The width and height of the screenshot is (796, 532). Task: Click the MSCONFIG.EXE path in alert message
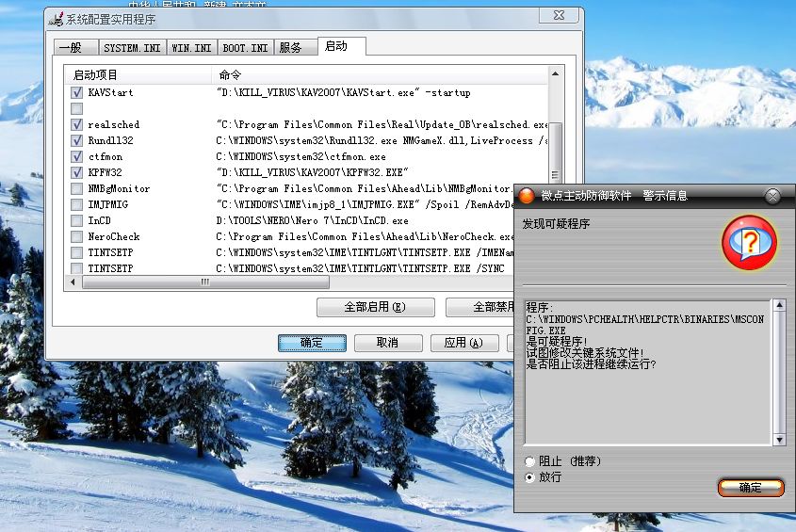pos(644,324)
